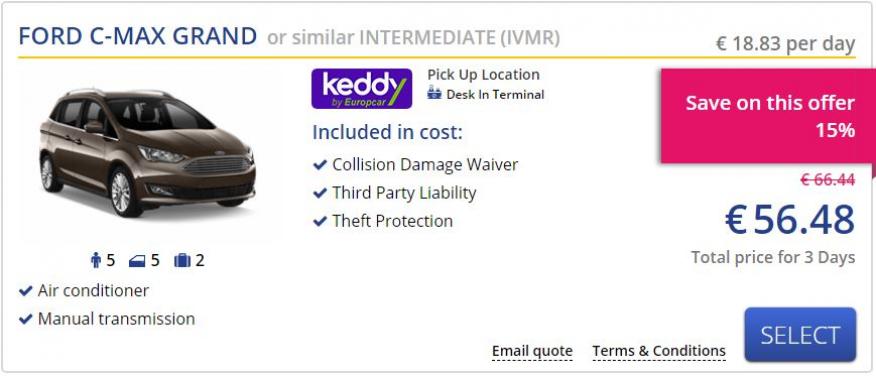Click the checkmark beside Collision Damage Waiver
Viewport: 876px width, 376px height.
(320, 165)
